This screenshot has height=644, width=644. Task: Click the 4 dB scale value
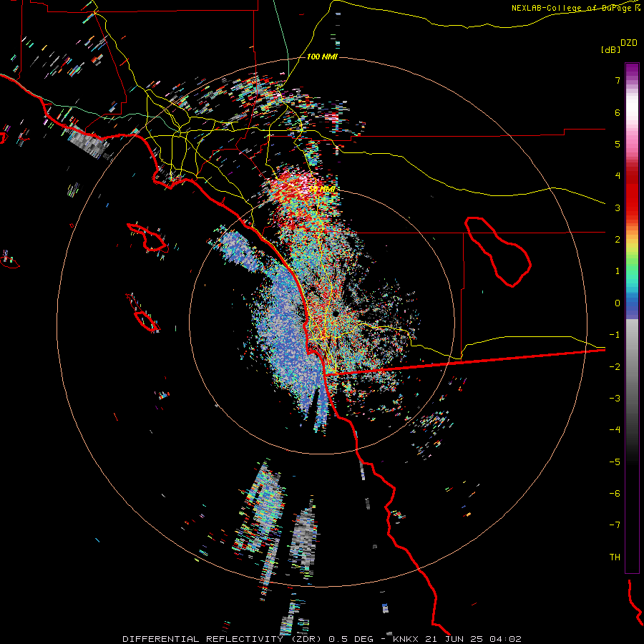pos(618,176)
